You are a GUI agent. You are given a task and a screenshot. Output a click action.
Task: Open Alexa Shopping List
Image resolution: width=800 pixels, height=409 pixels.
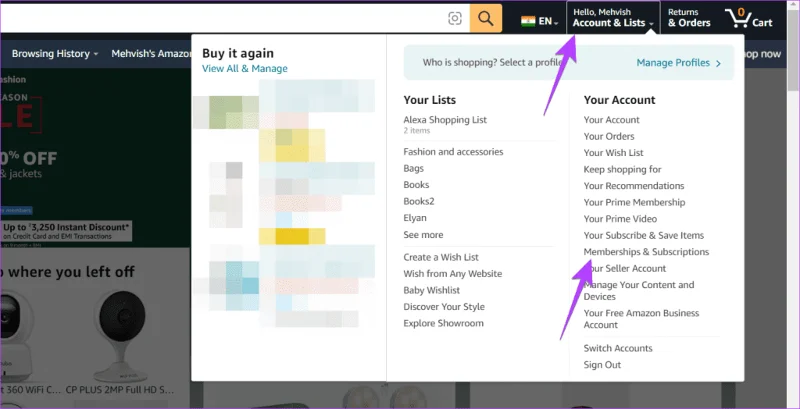(445, 120)
